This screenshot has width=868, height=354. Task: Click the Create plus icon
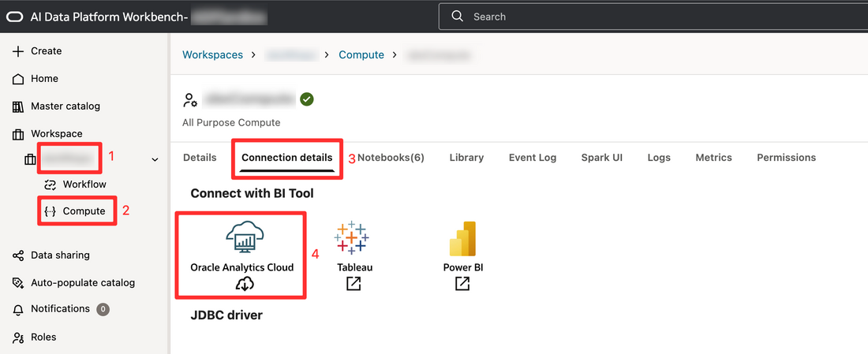point(18,51)
